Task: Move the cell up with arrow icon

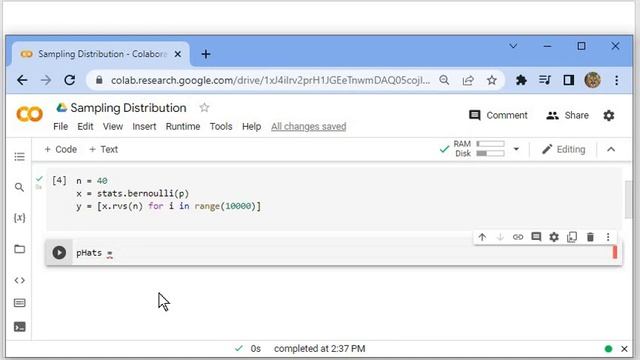Action: coord(482,237)
